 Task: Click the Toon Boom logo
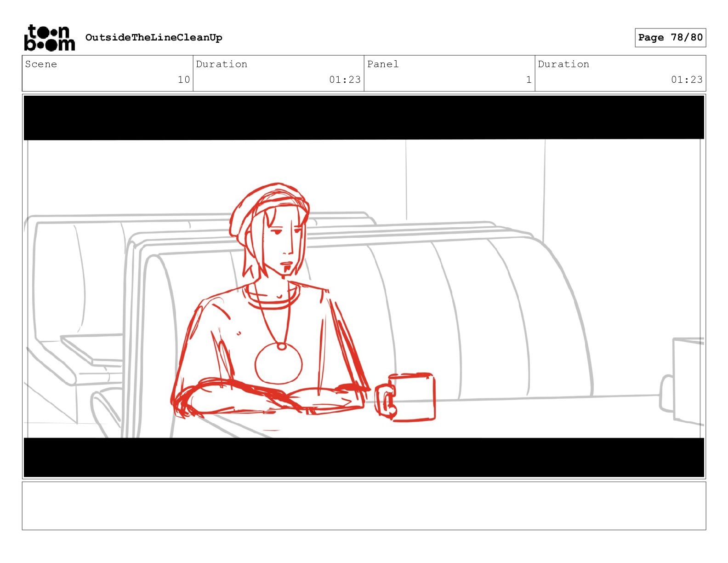tap(49, 37)
